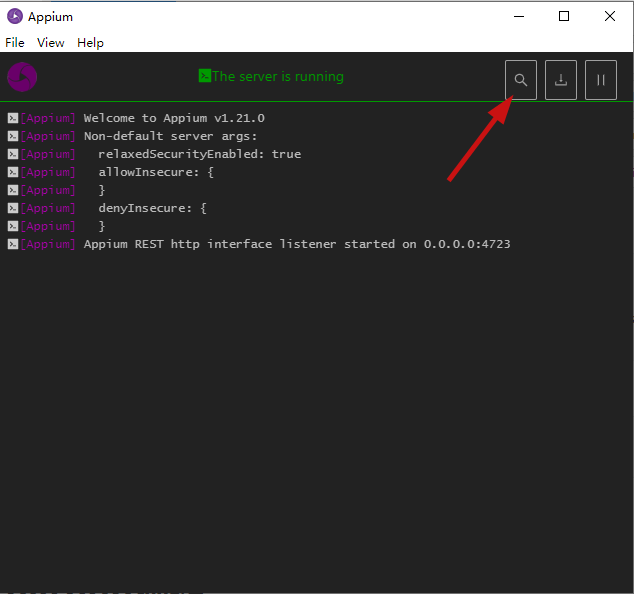
Task: Close the Appium window
Action: (x=610, y=17)
